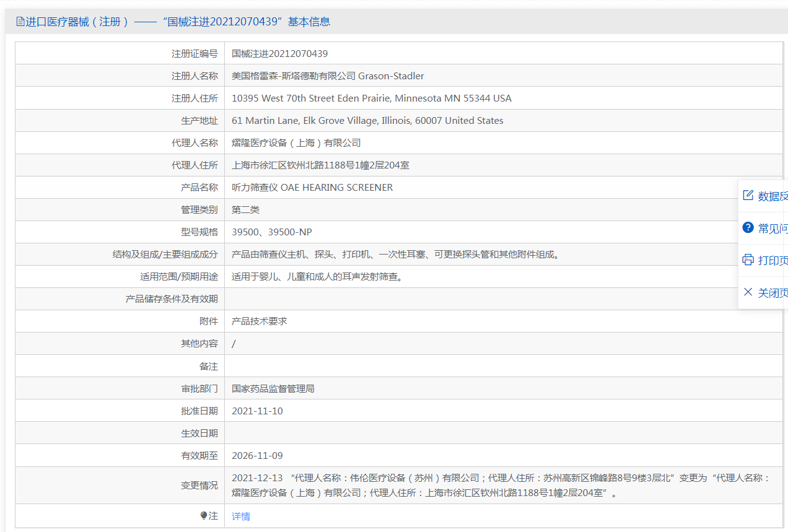The width and height of the screenshot is (788, 532).
Task: Click the 批准日期 row label
Action: coord(199,411)
